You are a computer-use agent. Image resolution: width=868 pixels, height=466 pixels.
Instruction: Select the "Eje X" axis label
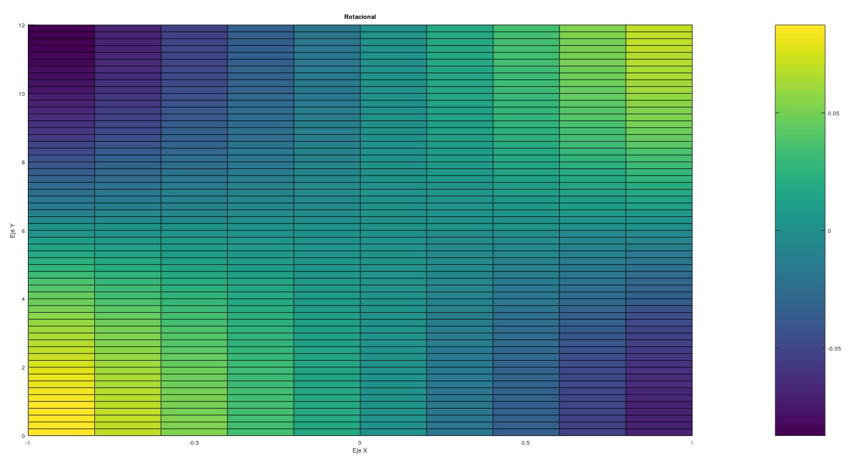point(360,450)
